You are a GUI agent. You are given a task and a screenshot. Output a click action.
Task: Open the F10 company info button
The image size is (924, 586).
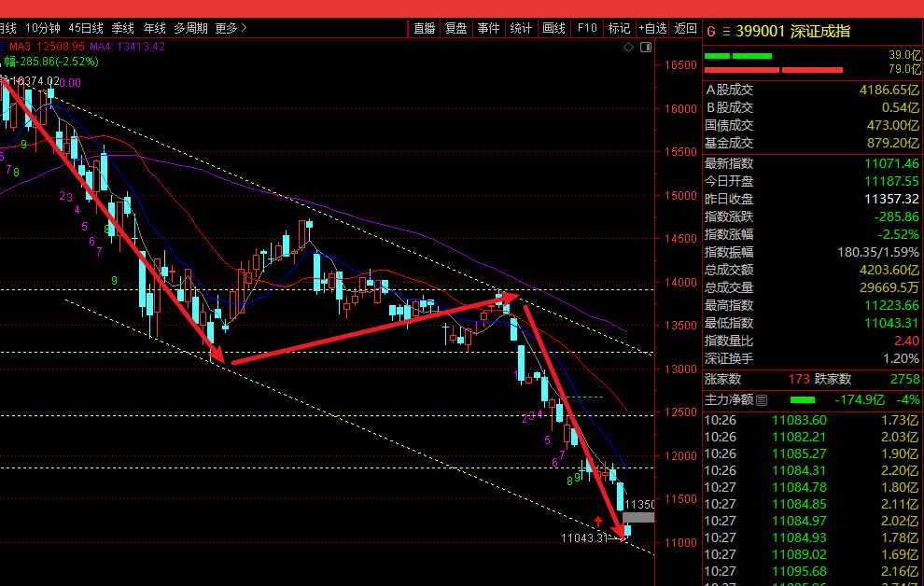pyautogui.click(x=587, y=28)
